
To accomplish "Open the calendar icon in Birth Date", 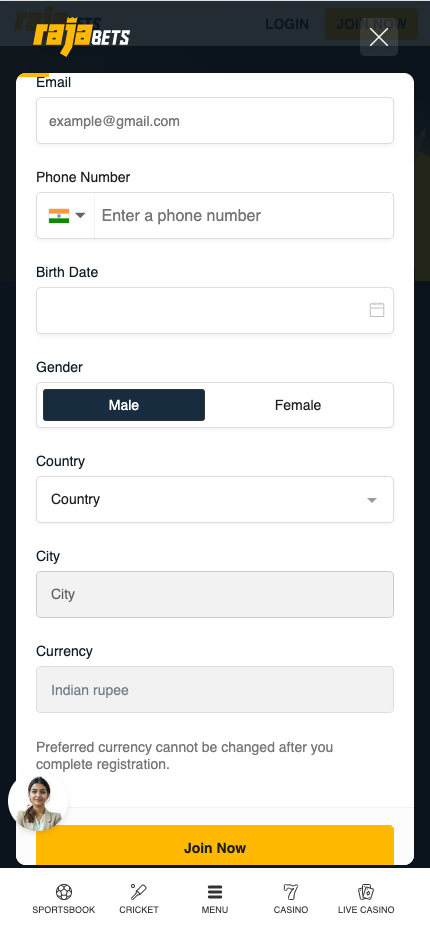I will coord(376,310).
